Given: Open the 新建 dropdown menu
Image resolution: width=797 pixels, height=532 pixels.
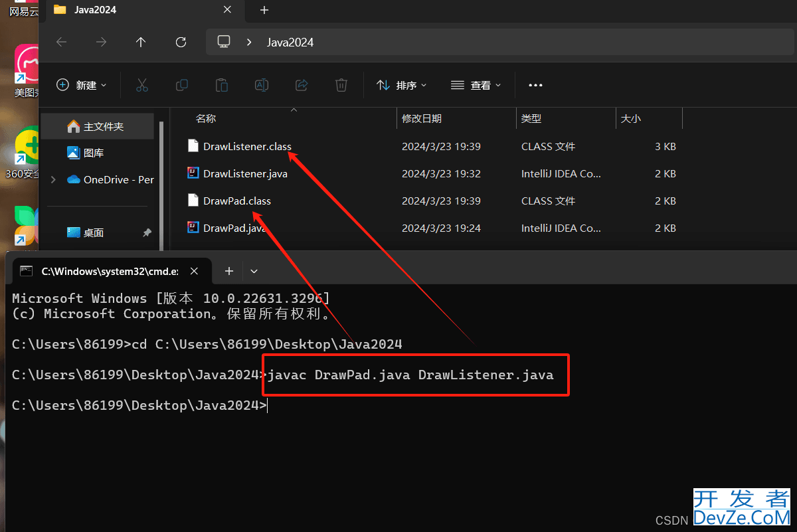Looking at the screenshot, I should [x=81, y=85].
